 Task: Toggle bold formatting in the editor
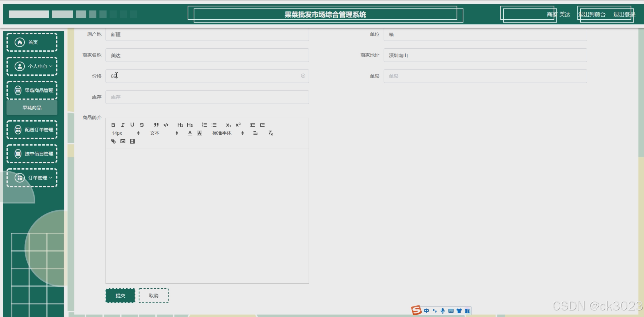113,125
